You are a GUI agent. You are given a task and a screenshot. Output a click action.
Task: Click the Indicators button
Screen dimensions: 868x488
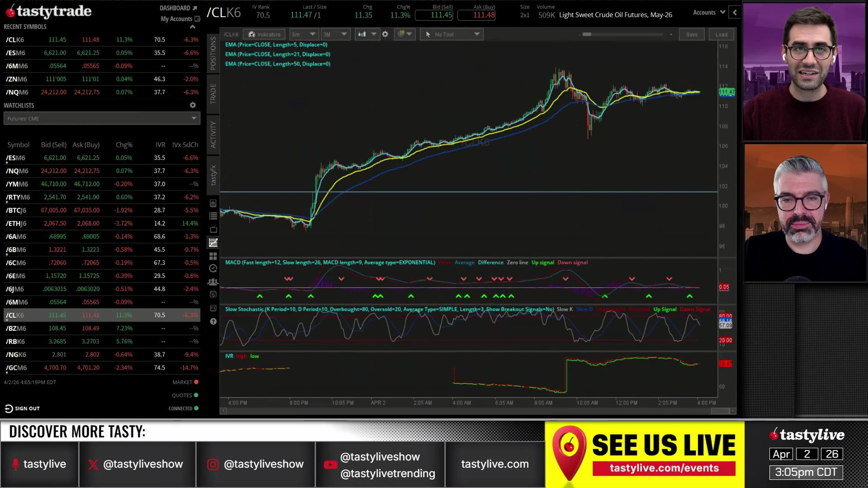pyautogui.click(x=264, y=34)
